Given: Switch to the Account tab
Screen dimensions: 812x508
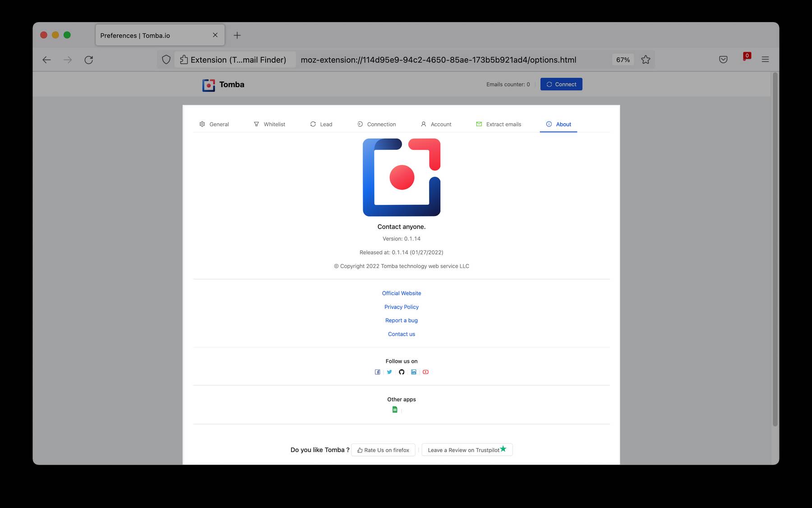Looking at the screenshot, I should (436, 124).
